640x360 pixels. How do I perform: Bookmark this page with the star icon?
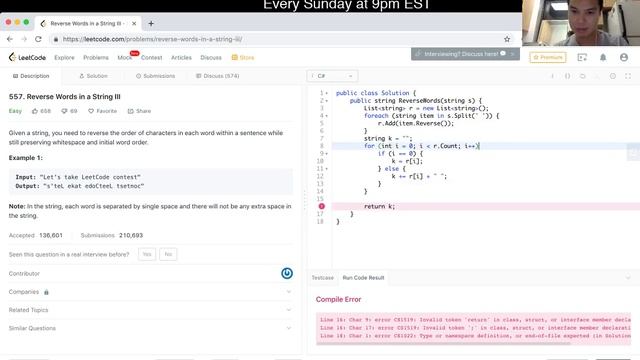pos(507,39)
